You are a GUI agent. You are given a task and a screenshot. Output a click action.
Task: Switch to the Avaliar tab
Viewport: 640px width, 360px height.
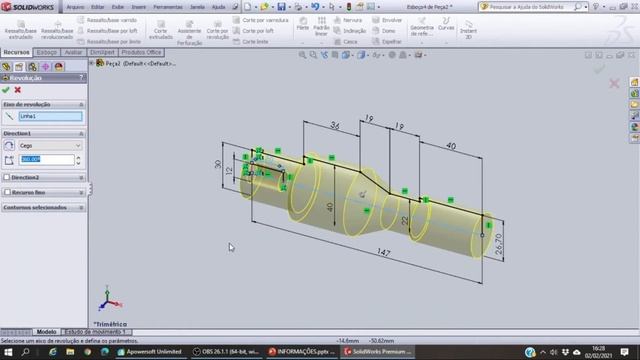[x=73, y=52]
